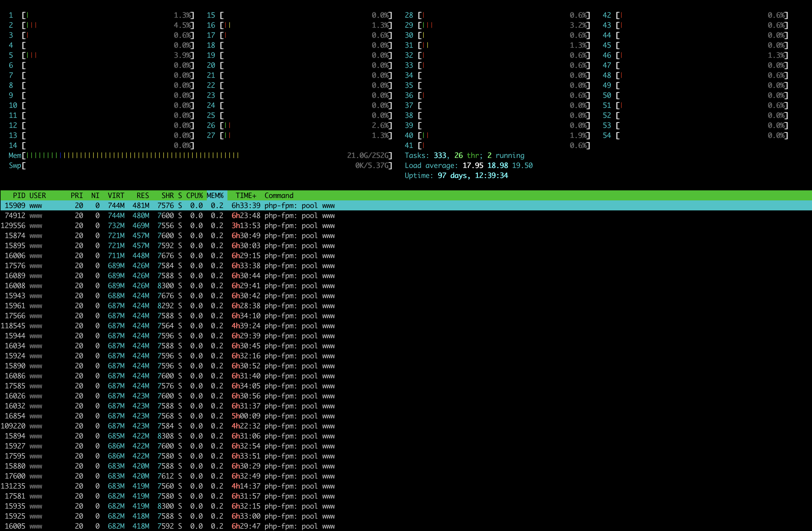Viewport: 812px width, 531px height.
Task: Click CPU core 29 usage meter
Action: [x=495, y=25]
